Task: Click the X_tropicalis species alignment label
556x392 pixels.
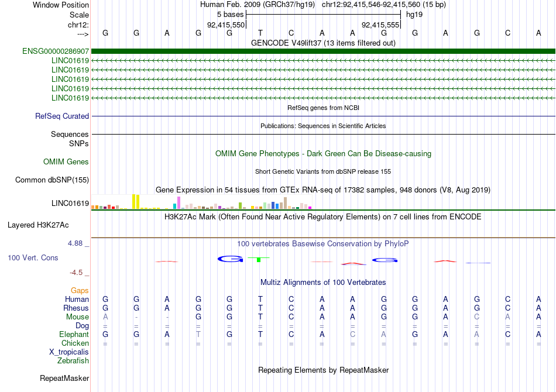Action: coord(69,352)
